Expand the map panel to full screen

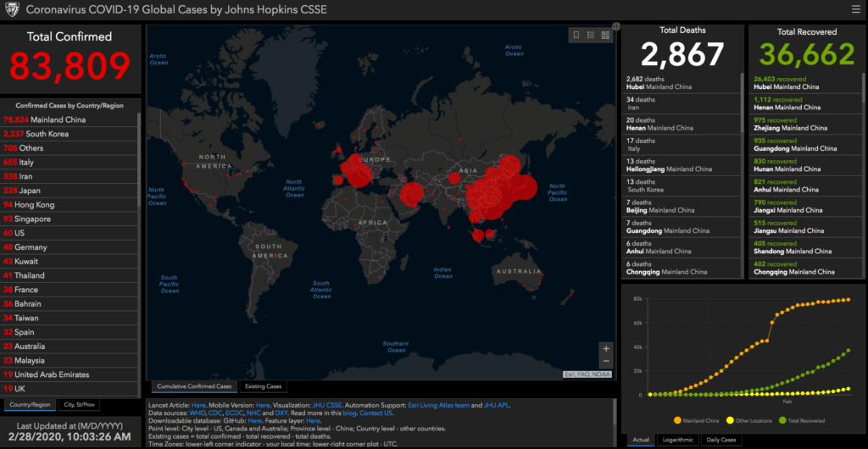coord(616,26)
